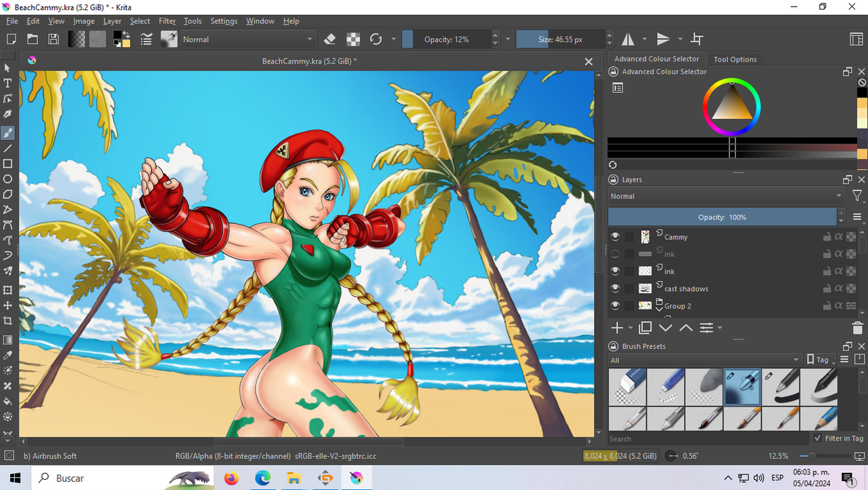Move the layer up
The width and height of the screenshot is (868, 490).
click(x=686, y=328)
